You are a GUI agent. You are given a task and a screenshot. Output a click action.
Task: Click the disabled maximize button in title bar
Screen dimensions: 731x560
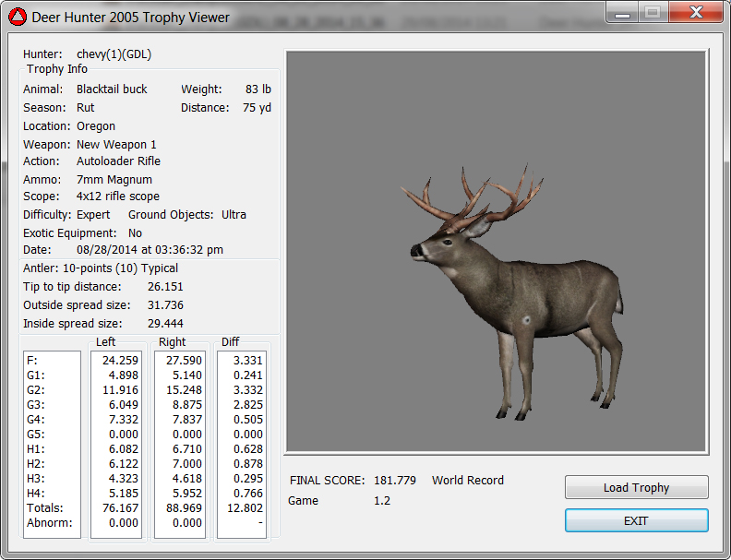point(653,12)
